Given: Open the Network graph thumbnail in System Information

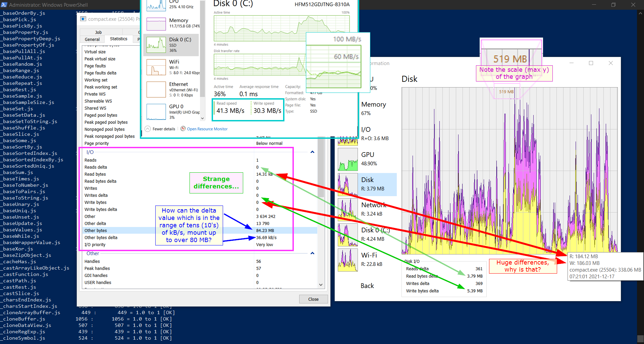Looking at the screenshot, I should point(348,210).
